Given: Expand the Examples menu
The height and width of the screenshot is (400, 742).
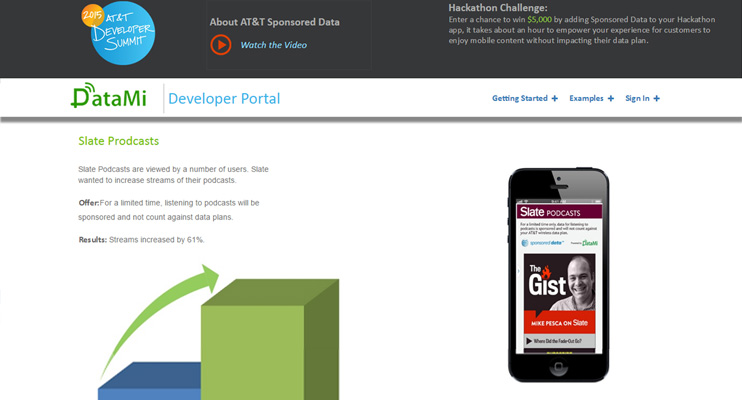Looking at the screenshot, I should pyautogui.click(x=592, y=98).
